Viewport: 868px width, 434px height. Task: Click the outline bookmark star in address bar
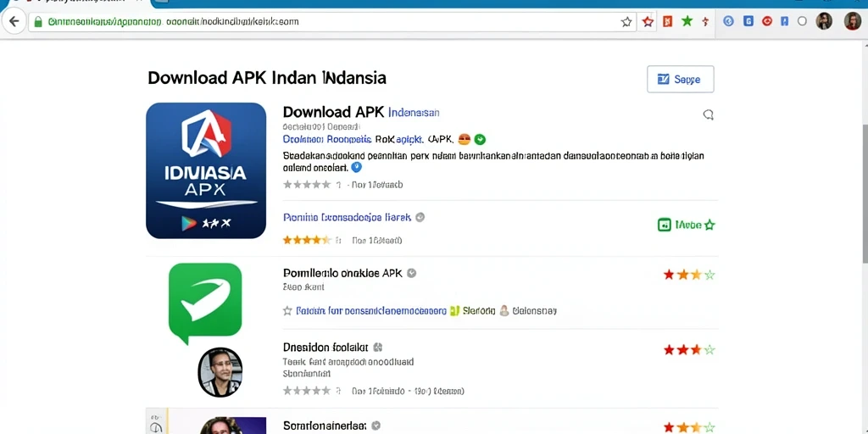click(x=626, y=21)
